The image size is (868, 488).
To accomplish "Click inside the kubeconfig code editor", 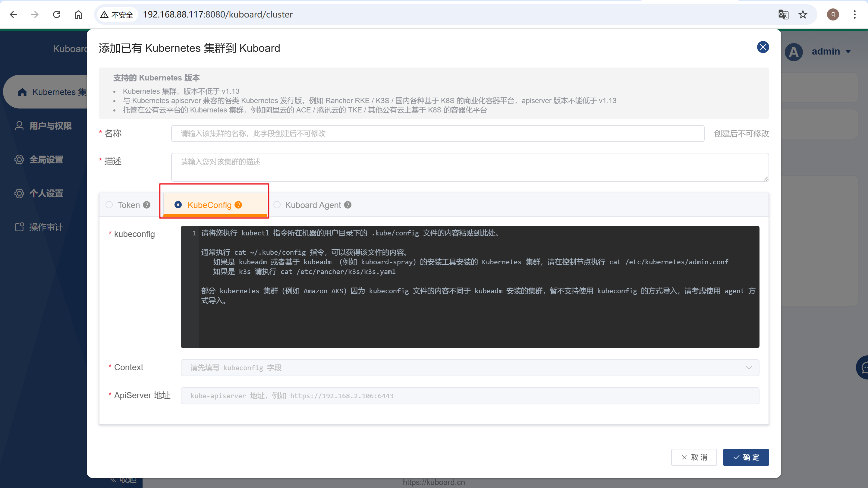I will (470, 287).
